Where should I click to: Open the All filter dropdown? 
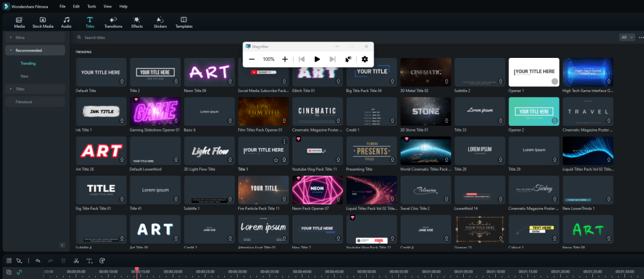pos(627,37)
